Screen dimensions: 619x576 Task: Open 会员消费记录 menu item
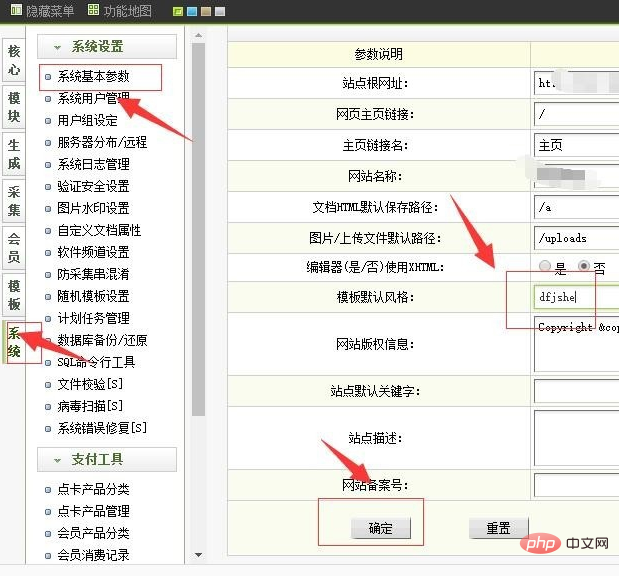[x=93, y=555]
